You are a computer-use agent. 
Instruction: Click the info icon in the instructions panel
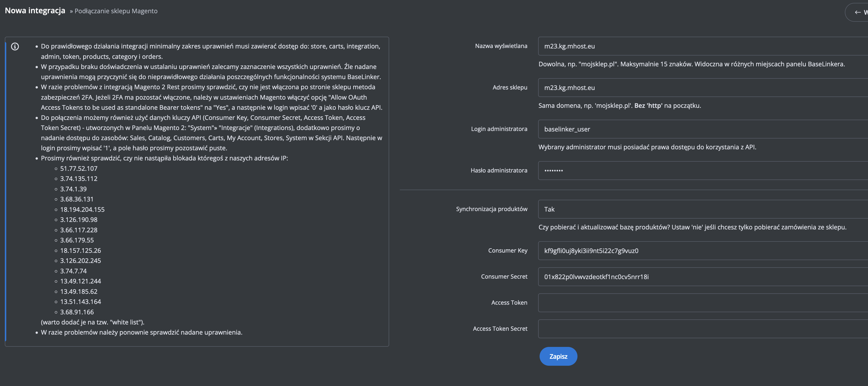pyautogui.click(x=15, y=47)
